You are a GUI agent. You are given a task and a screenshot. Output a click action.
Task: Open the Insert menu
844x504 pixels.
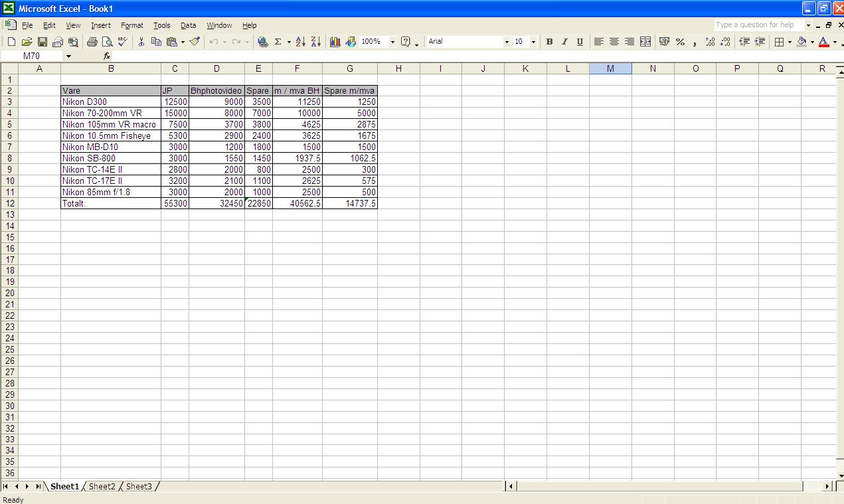[x=101, y=25]
